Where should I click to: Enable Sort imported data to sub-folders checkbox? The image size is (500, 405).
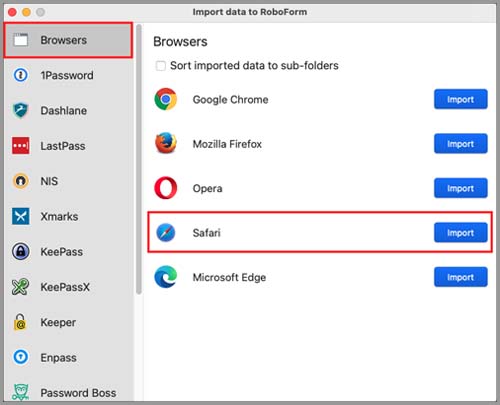coord(161,66)
